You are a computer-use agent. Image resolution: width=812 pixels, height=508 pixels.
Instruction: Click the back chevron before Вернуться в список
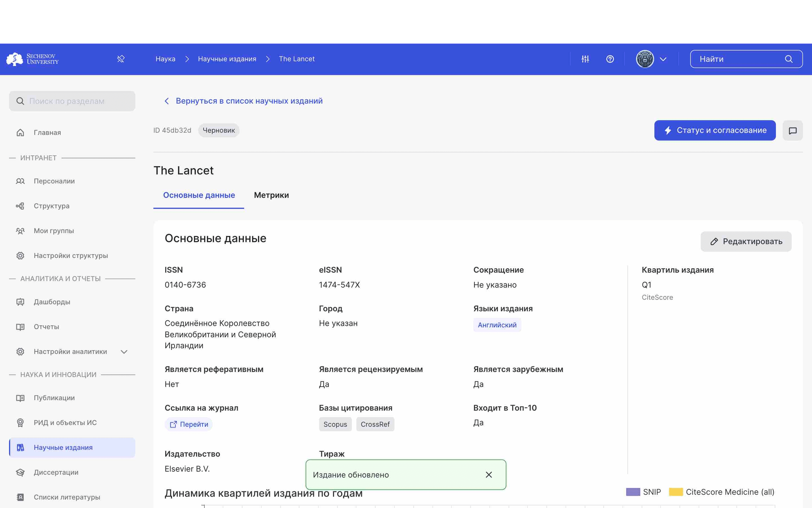tap(167, 101)
